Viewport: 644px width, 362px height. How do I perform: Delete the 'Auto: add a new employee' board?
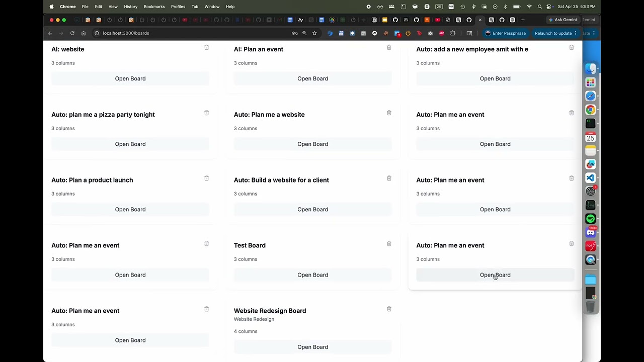[572, 47]
